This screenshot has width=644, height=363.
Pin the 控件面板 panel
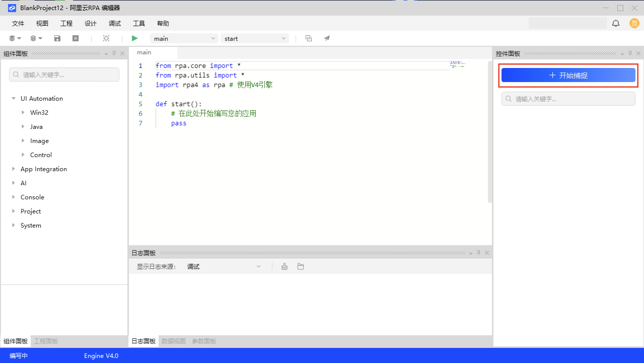630,53
